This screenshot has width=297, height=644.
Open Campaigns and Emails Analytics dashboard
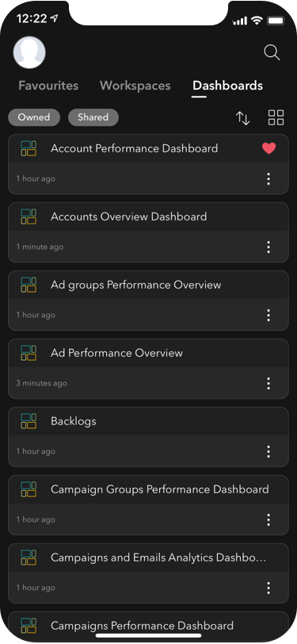pos(149,573)
